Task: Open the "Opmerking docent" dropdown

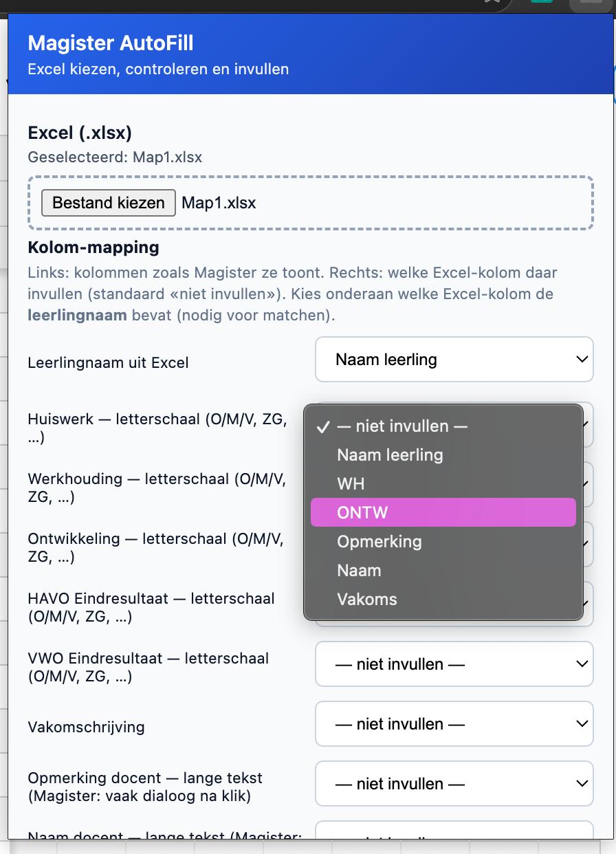Action: click(454, 783)
